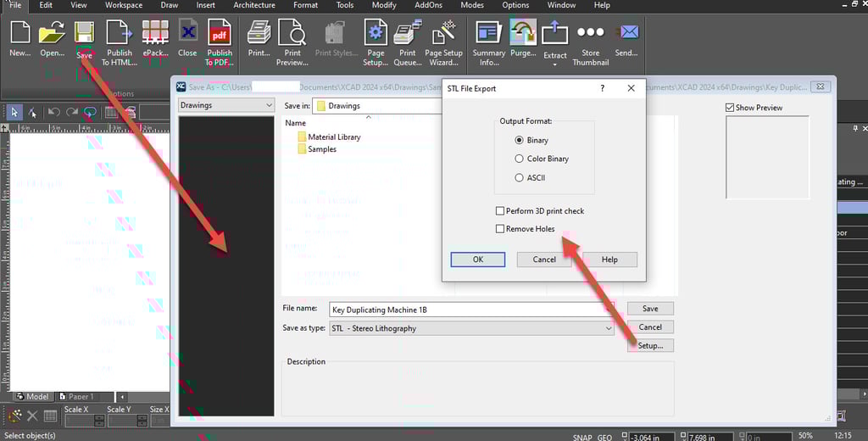The width and height of the screenshot is (868, 441).
Task: Click the Print icon
Action: tap(259, 32)
